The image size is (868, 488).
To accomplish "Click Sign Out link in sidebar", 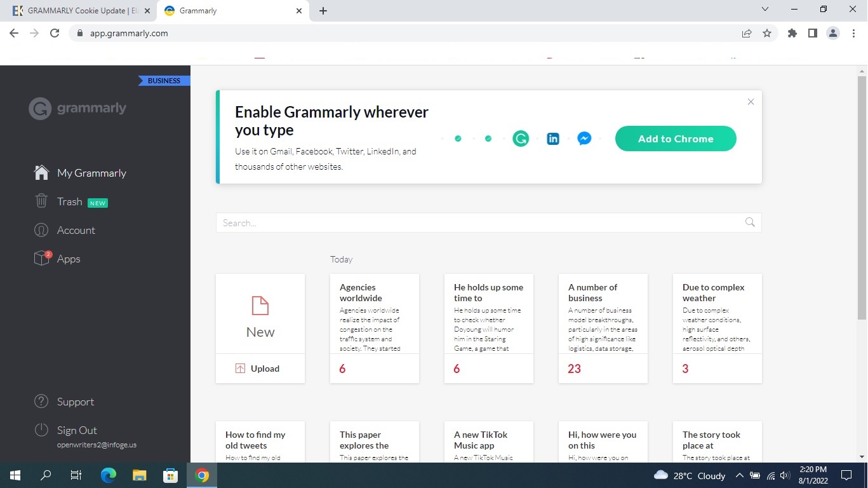I will [x=77, y=430].
